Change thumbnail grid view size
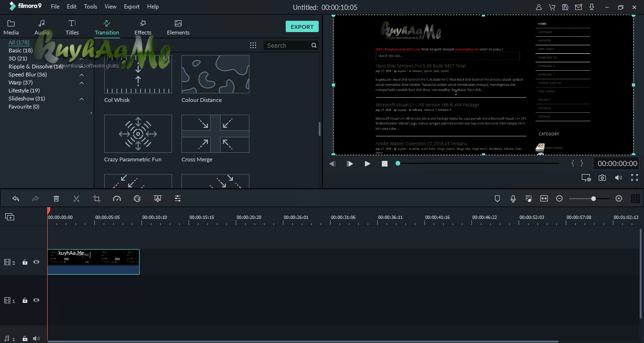This screenshot has height=343, width=644. tap(253, 45)
